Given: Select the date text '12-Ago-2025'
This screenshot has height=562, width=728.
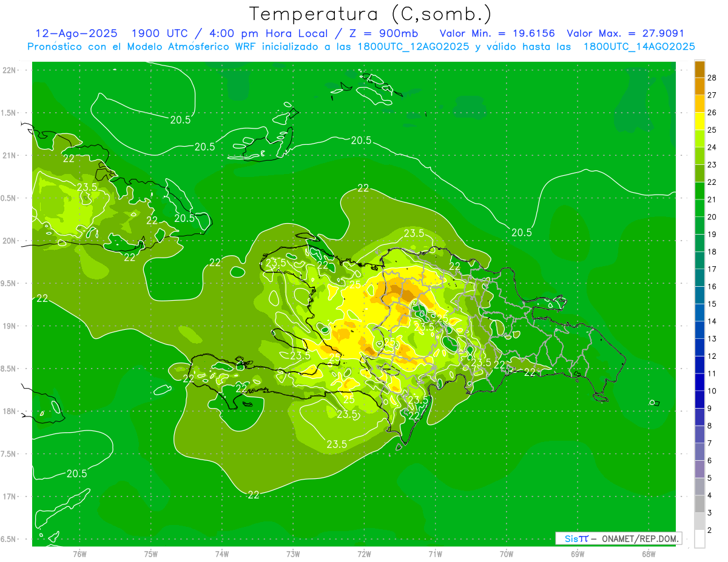Looking at the screenshot, I should coord(76,33).
